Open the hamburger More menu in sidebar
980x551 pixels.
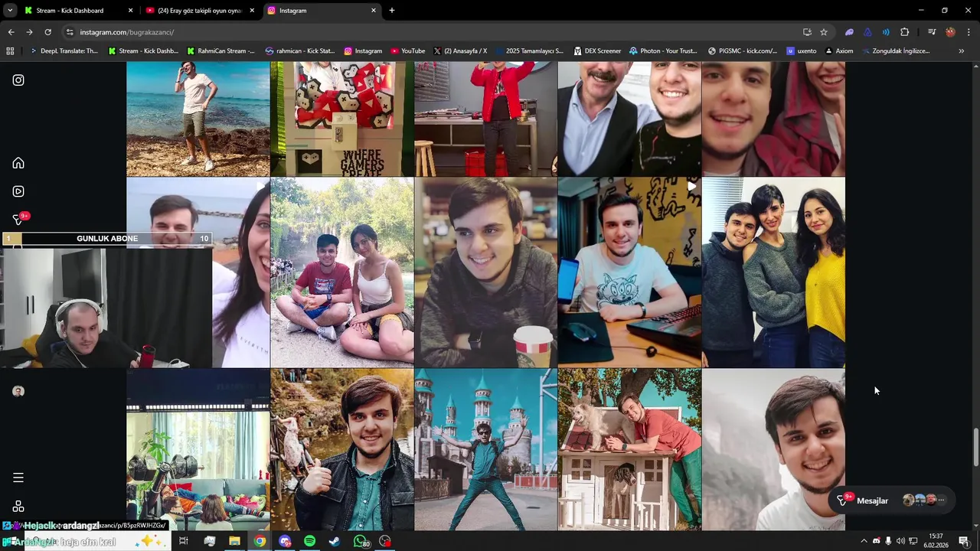point(18,478)
